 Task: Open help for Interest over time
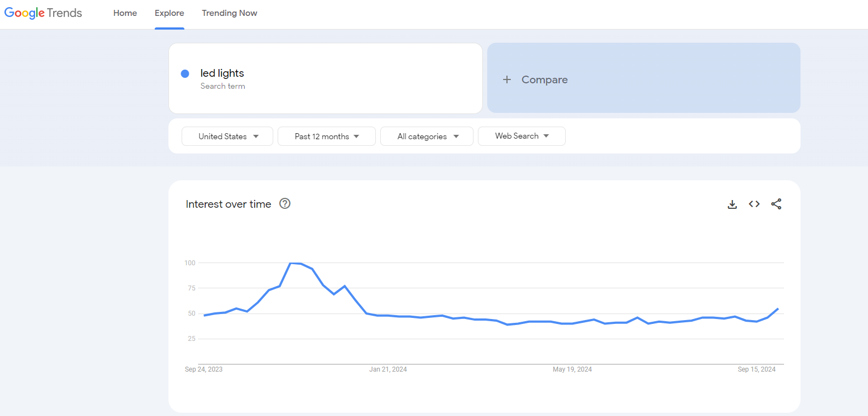tap(285, 203)
